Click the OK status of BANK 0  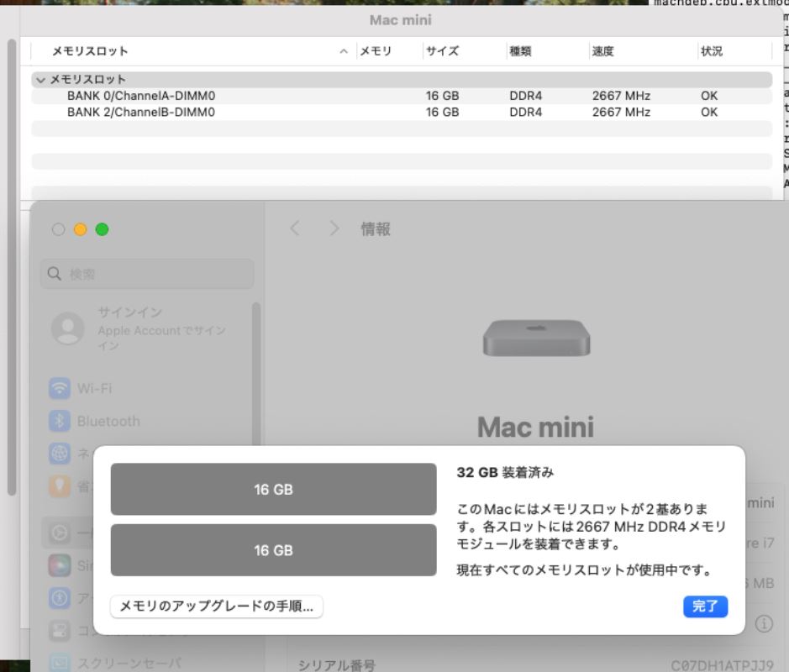click(709, 96)
